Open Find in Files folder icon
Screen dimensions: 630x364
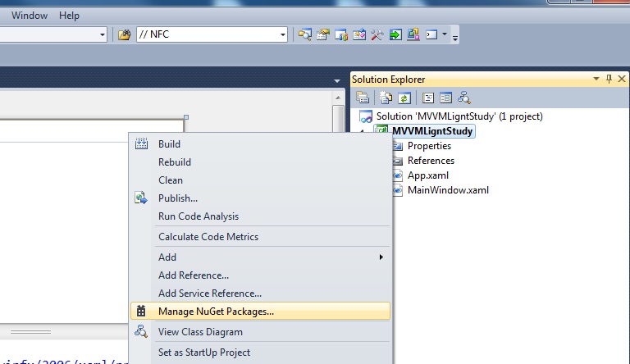tap(124, 34)
